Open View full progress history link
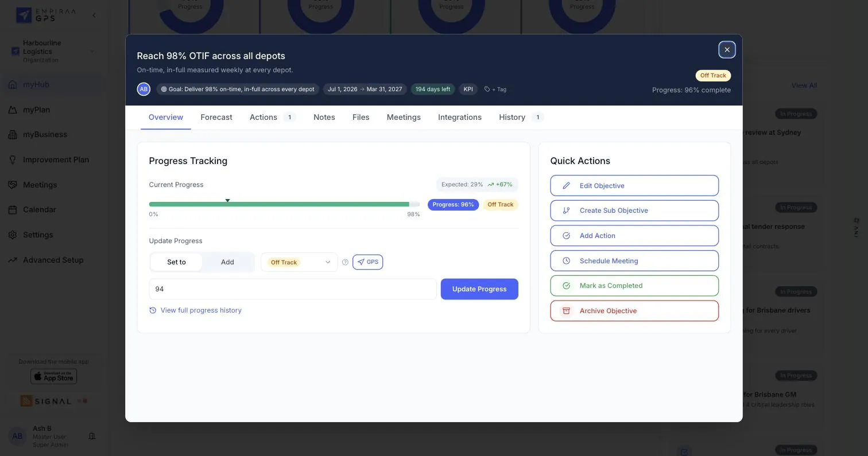This screenshot has height=456, width=868. coord(201,310)
